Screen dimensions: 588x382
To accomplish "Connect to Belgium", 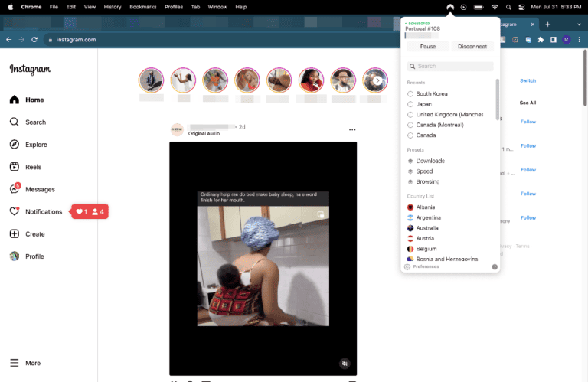I will (422, 249).
